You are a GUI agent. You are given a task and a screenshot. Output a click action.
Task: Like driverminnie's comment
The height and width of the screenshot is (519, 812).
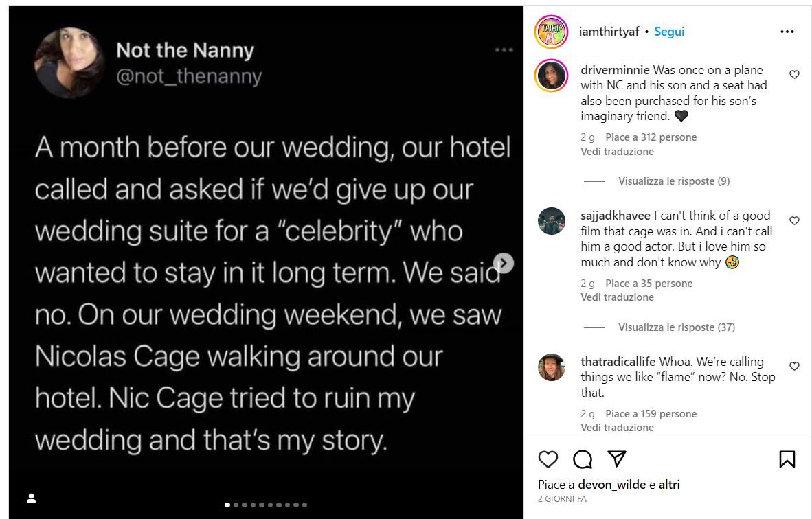pyautogui.click(x=794, y=75)
